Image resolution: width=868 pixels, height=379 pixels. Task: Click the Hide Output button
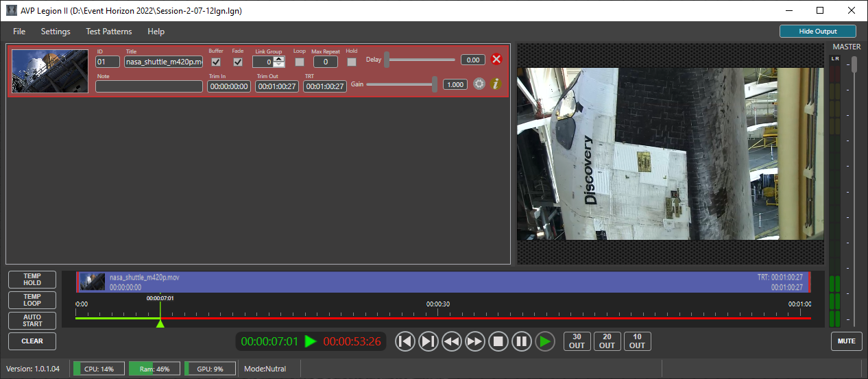pos(817,32)
